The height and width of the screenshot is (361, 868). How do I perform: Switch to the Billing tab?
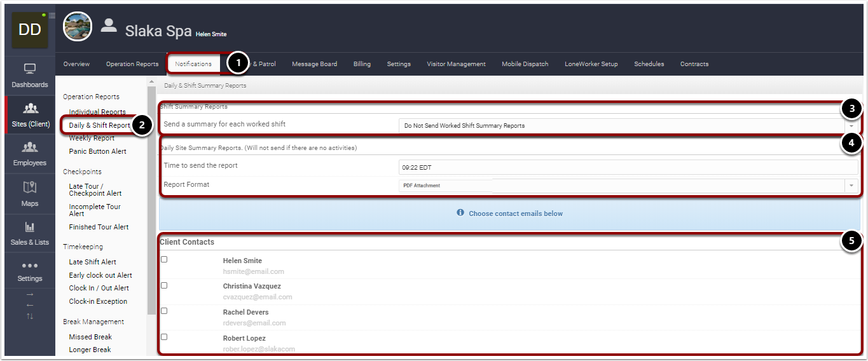pos(362,64)
